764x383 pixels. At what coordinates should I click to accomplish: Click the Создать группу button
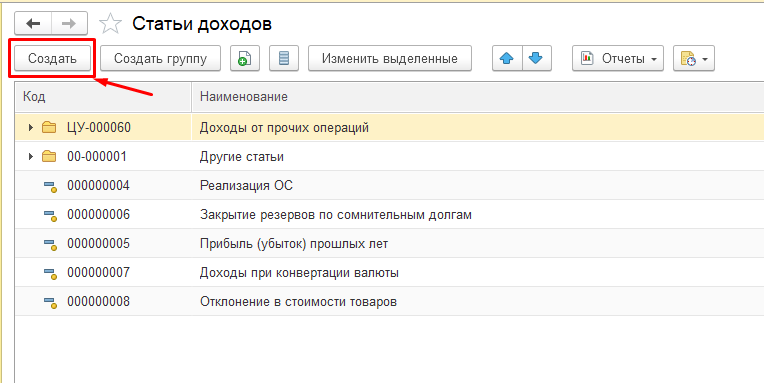click(x=160, y=58)
